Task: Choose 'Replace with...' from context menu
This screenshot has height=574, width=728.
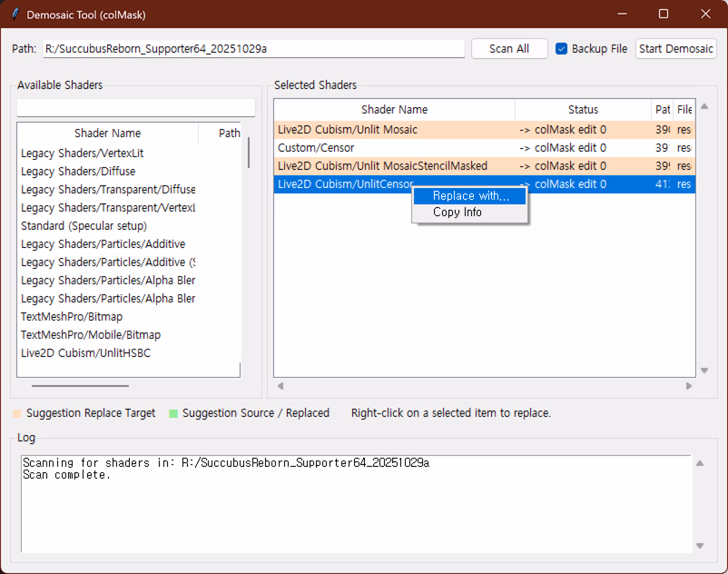Action: coord(470,196)
